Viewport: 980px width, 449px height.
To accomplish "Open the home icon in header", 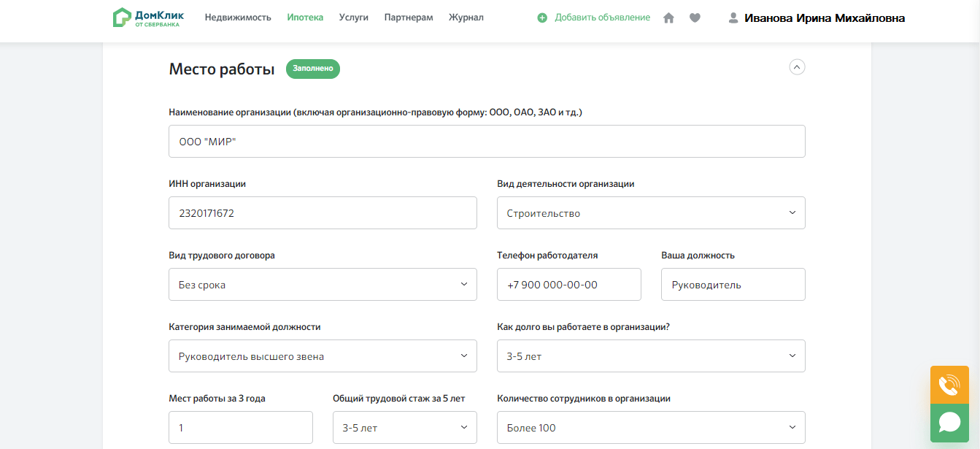I will pos(668,18).
